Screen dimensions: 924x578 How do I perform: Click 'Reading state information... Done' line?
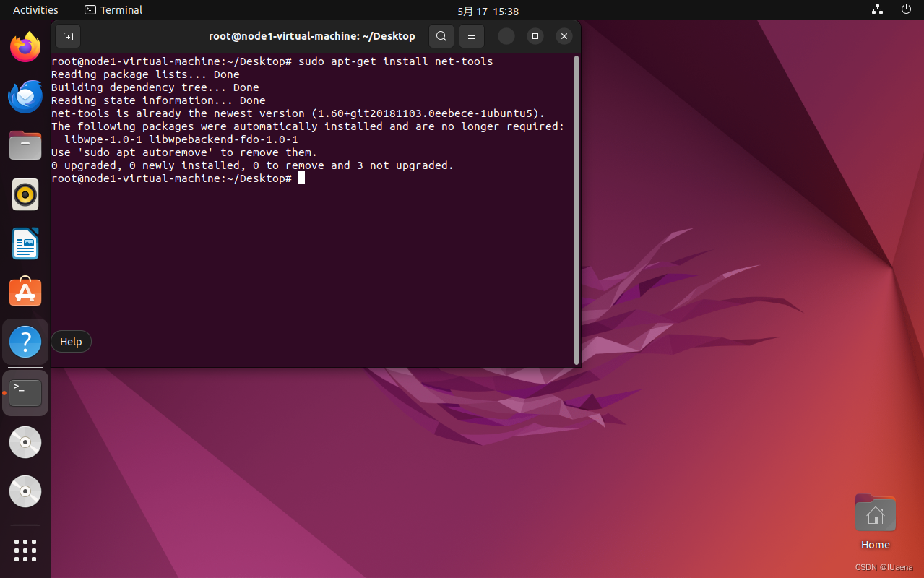click(x=158, y=100)
